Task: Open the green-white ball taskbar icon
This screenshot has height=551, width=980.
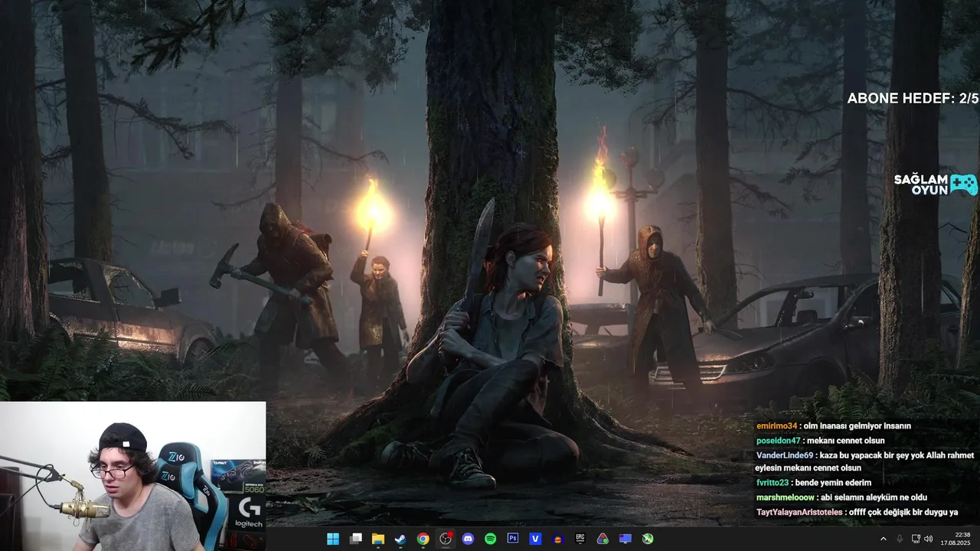Action: (648, 539)
